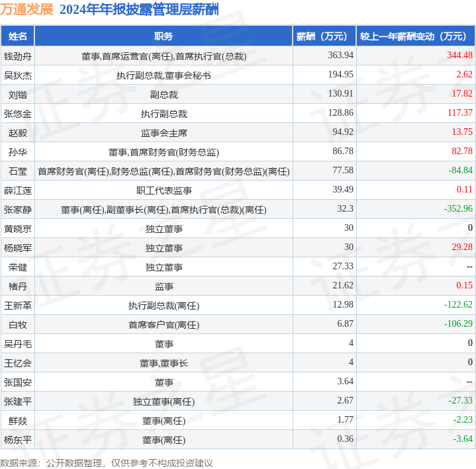Click salary value 12.98
476x469 pixels.
tap(343, 304)
